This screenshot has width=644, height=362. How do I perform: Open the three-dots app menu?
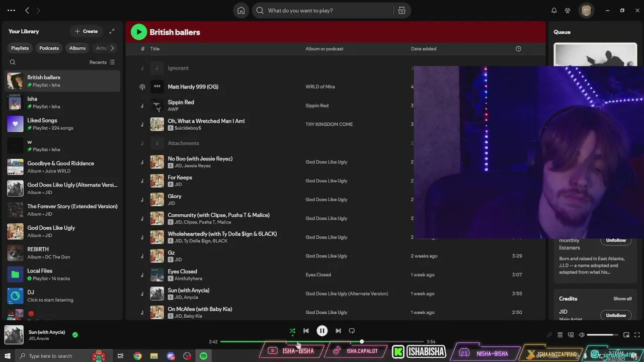[11, 10]
